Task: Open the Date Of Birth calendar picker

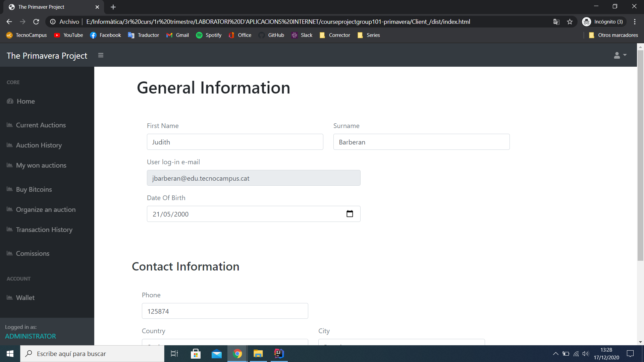Action: pos(350,214)
